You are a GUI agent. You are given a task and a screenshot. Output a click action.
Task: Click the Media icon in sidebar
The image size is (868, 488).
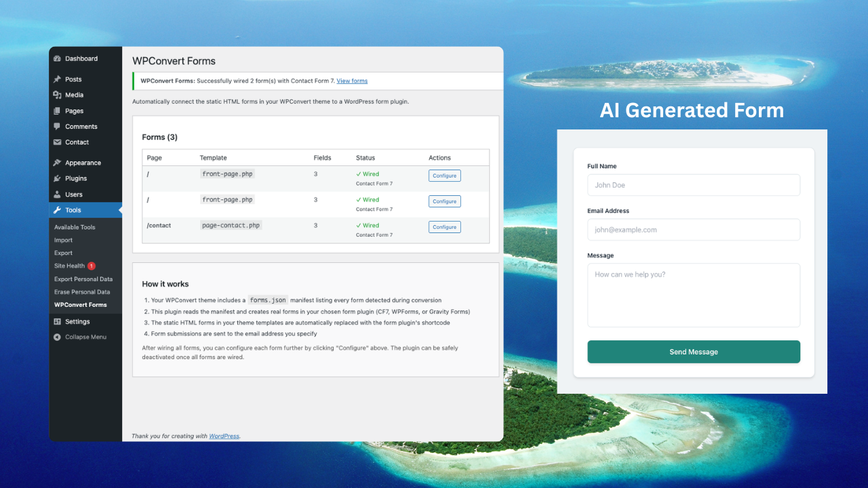pyautogui.click(x=58, y=95)
